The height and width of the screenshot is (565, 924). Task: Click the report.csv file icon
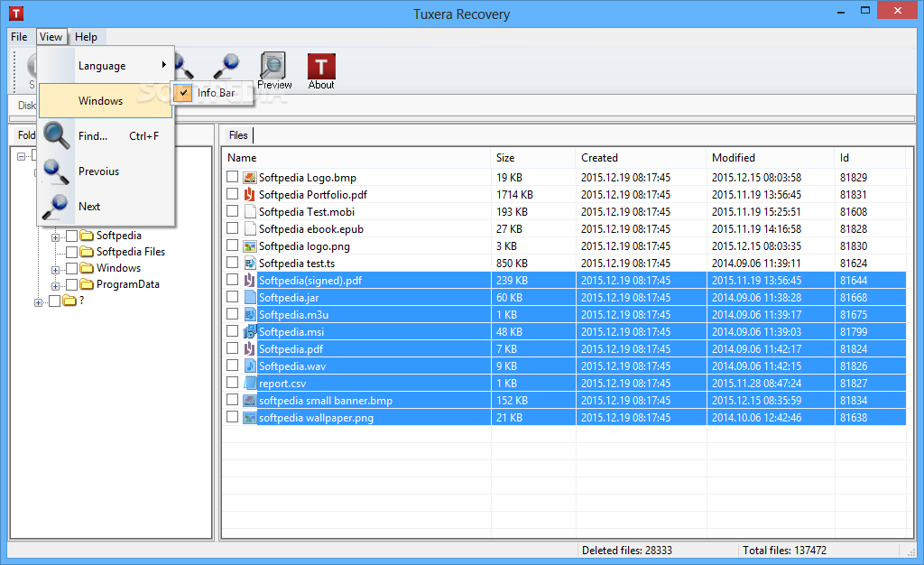click(x=250, y=383)
